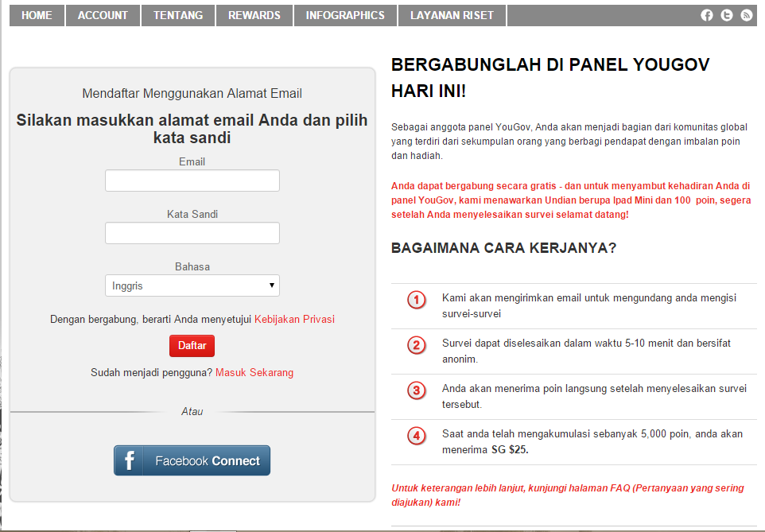Click the Facebook logo on Connect button
The width and height of the screenshot is (765, 532).
pos(130,460)
